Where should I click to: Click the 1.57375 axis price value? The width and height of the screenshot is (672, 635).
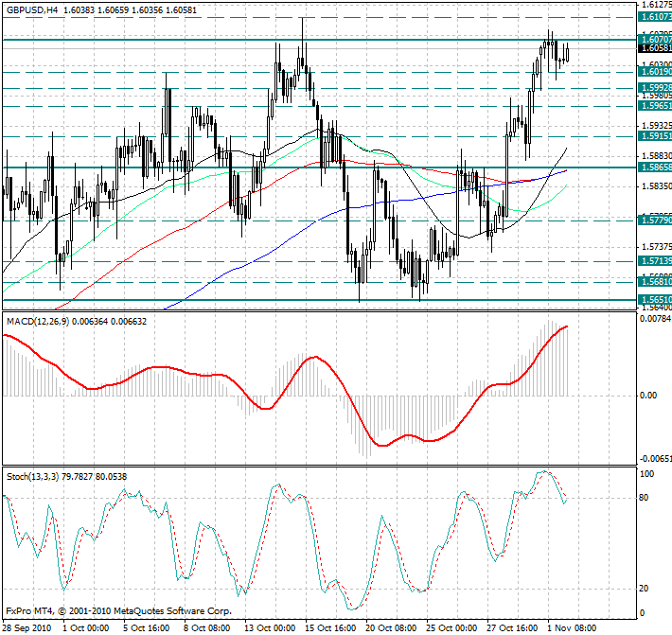pos(657,247)
